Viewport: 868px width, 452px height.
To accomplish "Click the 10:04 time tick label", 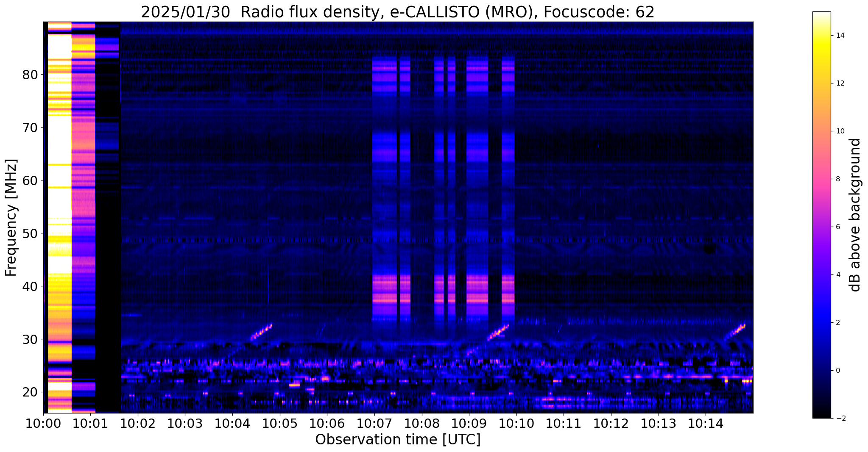I will click(232, 424).
